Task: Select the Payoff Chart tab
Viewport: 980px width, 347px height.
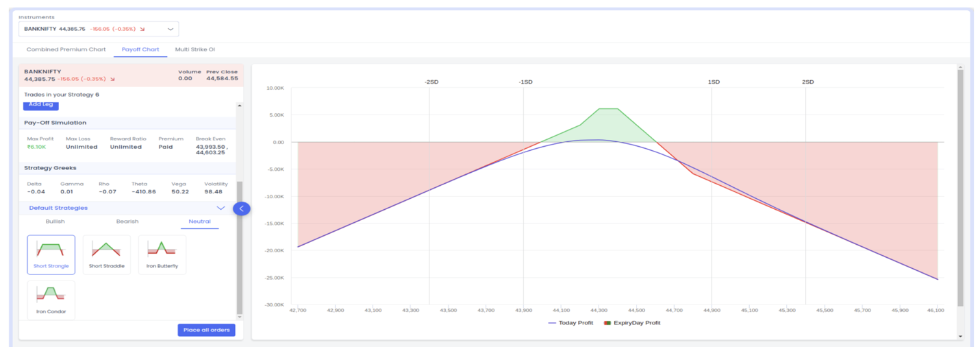Action: (140, 49)
